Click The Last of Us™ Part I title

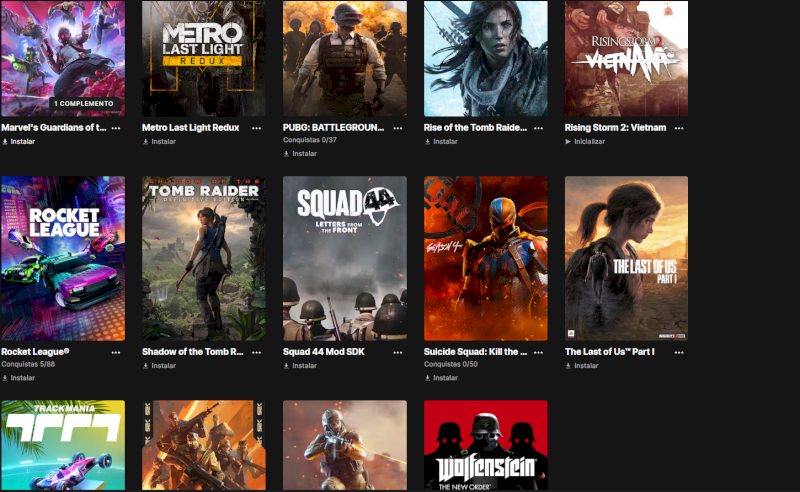tap(610, 352)
